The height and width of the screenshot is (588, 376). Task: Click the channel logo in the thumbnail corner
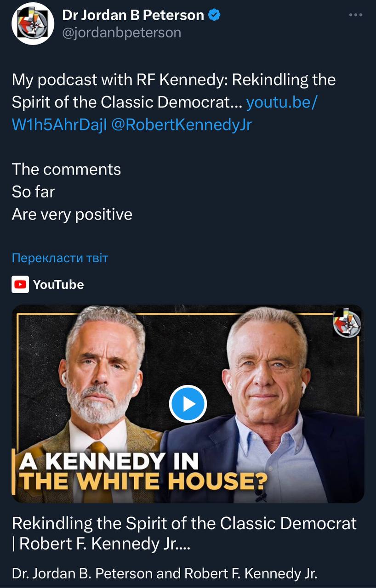(x=347, y=324)
